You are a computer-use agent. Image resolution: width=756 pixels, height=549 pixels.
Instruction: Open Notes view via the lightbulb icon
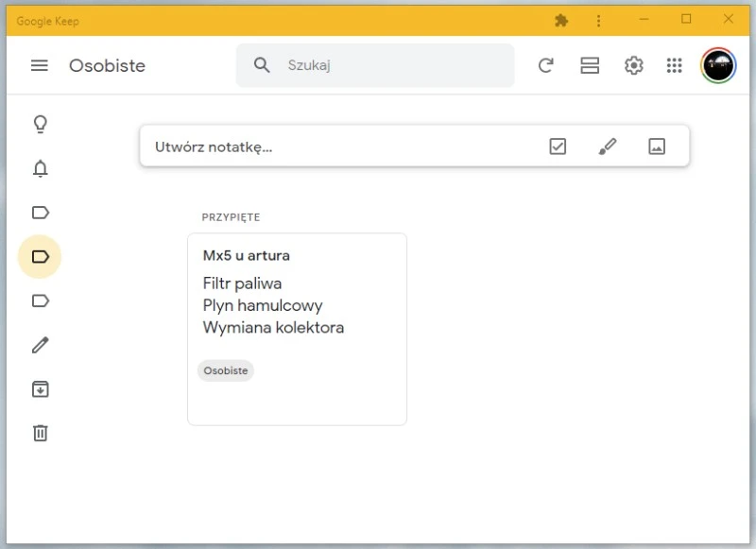tap(39, 124)
